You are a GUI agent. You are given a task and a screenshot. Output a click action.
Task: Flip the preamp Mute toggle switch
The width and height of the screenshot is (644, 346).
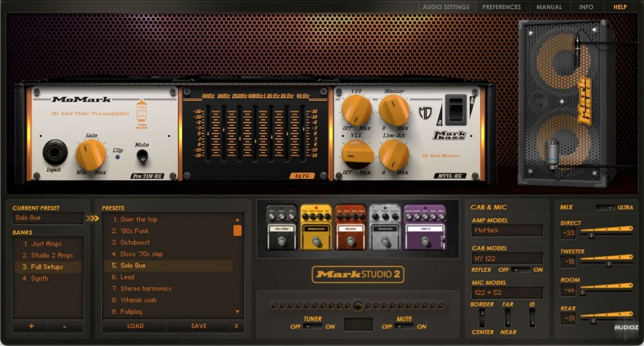[142, 156]
